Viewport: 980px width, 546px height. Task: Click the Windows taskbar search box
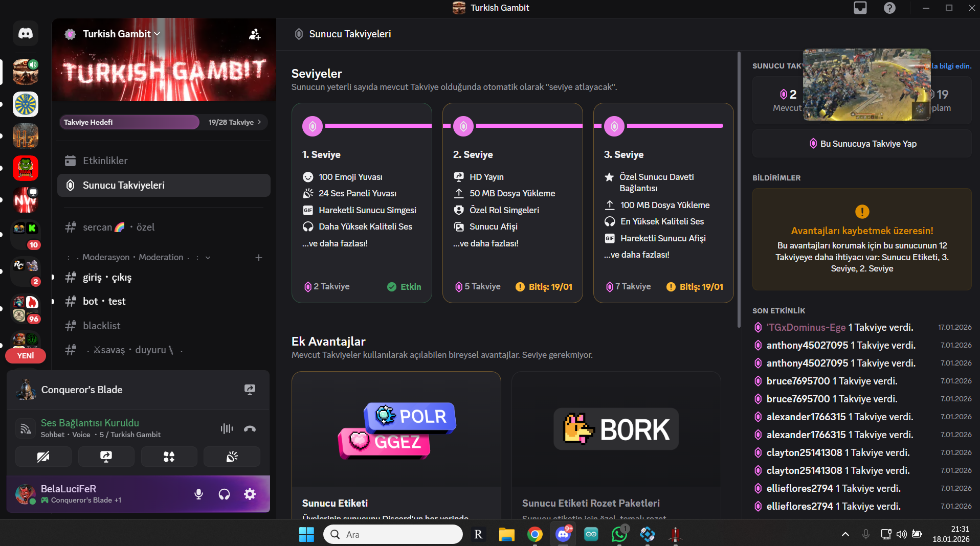[393, 534]
